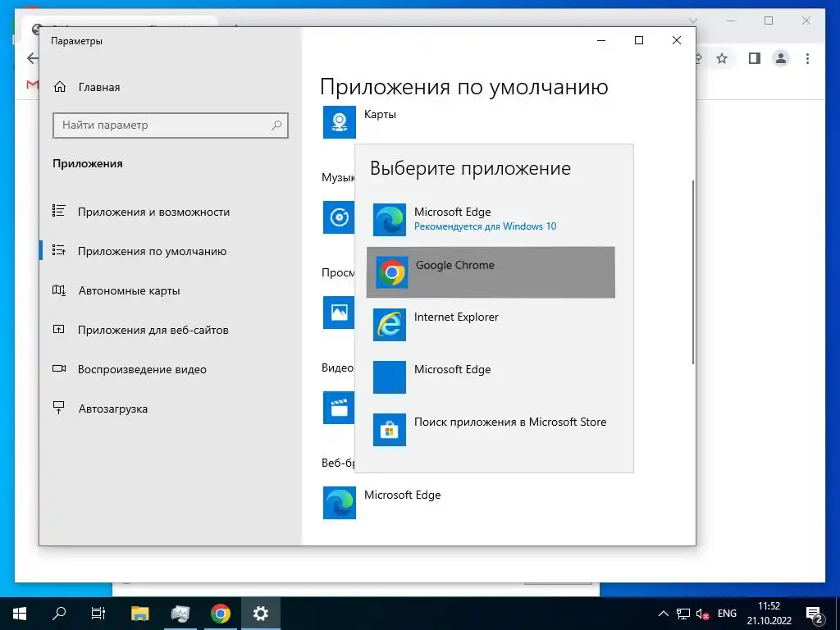Click the Google Chrome icon in picker
Screen dimensions: 840x630
(x=391, y=272)
